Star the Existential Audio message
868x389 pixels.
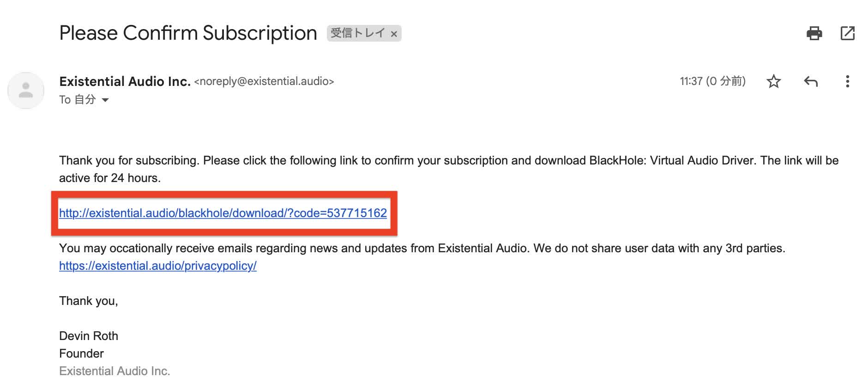point(774,82)
